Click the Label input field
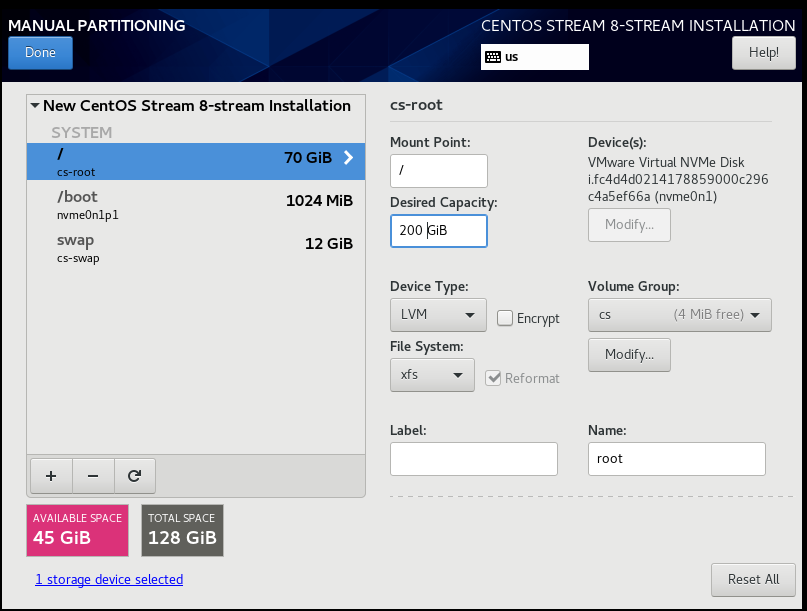Viewport: 807px width, 611px height. [473, 459]
